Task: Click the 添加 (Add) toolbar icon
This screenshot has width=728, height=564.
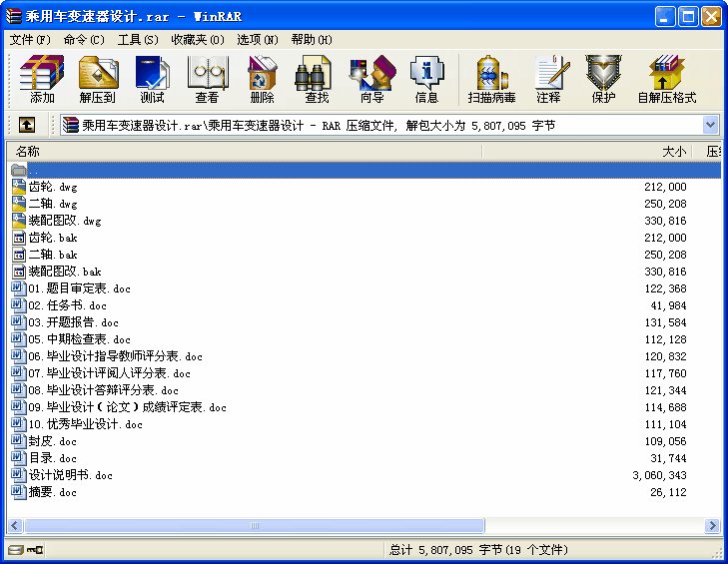Action: point(42,80)
